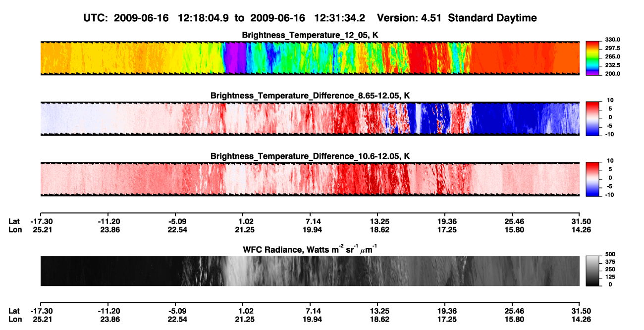Click the grayscale colorbar of the WFC Radiance panel
Image resolution: width=644 pixels, height=330 pixels.
[592, 271]
